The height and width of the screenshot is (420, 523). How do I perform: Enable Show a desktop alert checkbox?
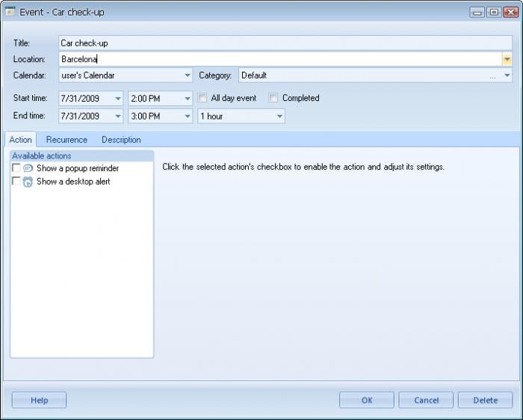(x=16, y=181)
